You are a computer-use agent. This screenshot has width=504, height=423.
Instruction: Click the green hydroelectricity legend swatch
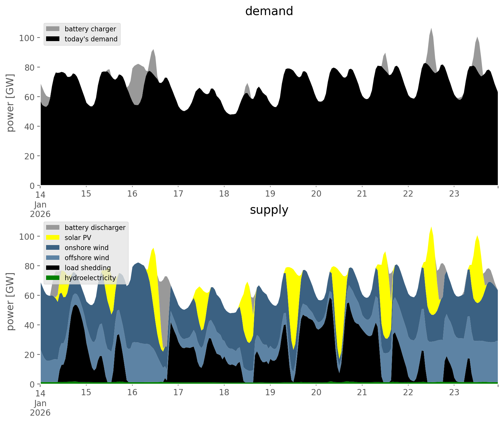pos(53,278)
